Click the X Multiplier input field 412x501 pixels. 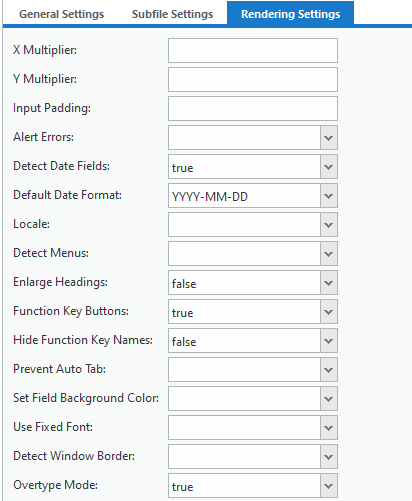click(253, 51)
